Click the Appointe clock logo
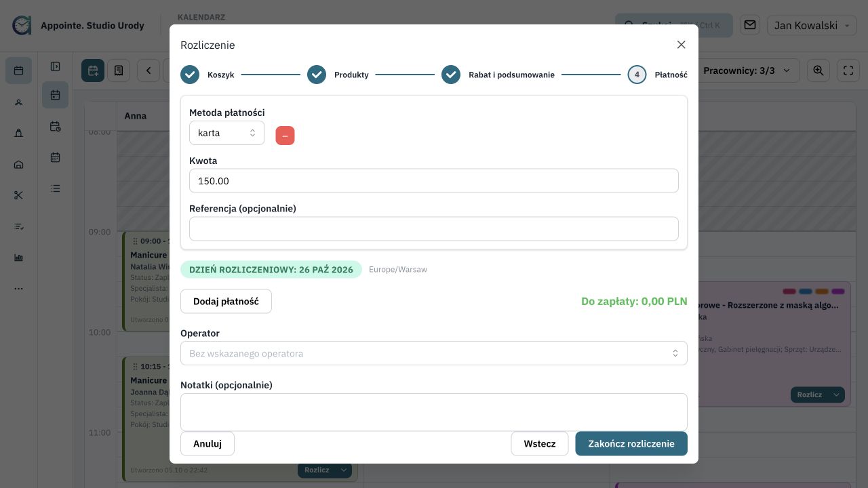868x488 pixels. [x=22, y=25]
